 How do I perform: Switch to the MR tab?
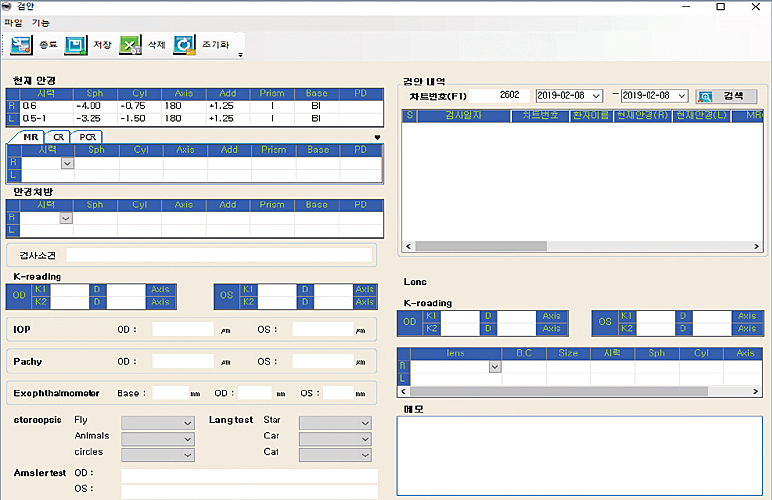point(31,137)
